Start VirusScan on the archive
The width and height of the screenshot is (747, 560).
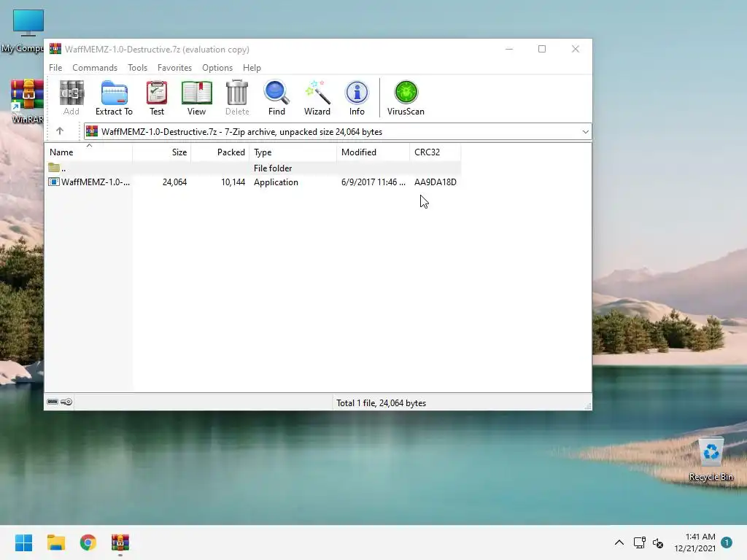coord(406,98)
